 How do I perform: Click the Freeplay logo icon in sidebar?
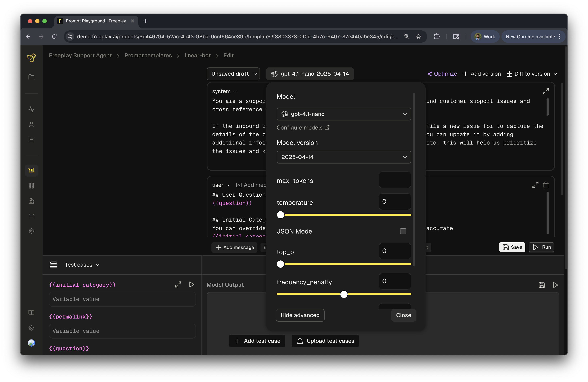click(x=31, y=58)
